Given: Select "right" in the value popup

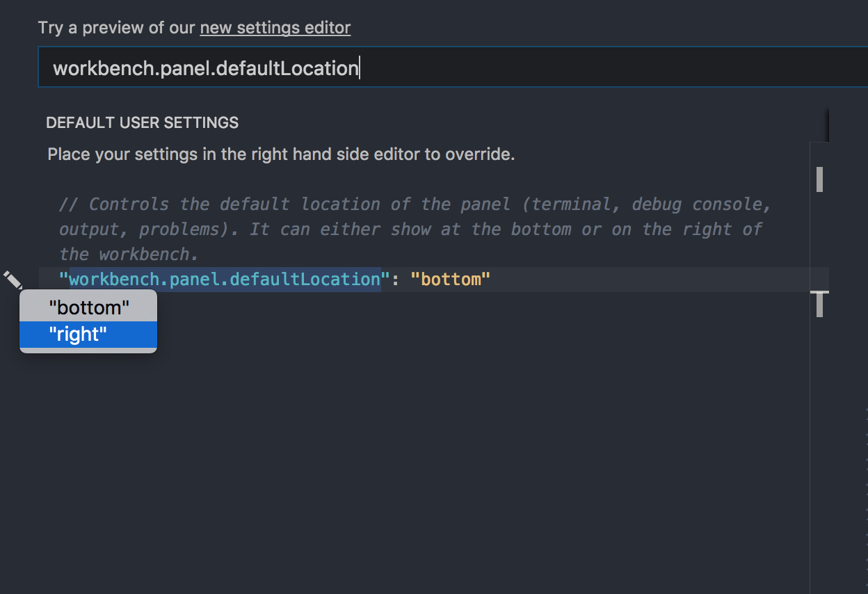Looking at the screenshot, I should (78, 335).
